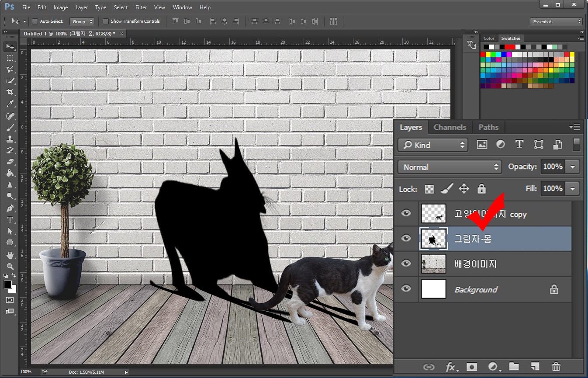Viewport: 588px width, 378px height.
Task: Filter layers by pixel layers
Action: pyautogui.click(x=482, y=145)
